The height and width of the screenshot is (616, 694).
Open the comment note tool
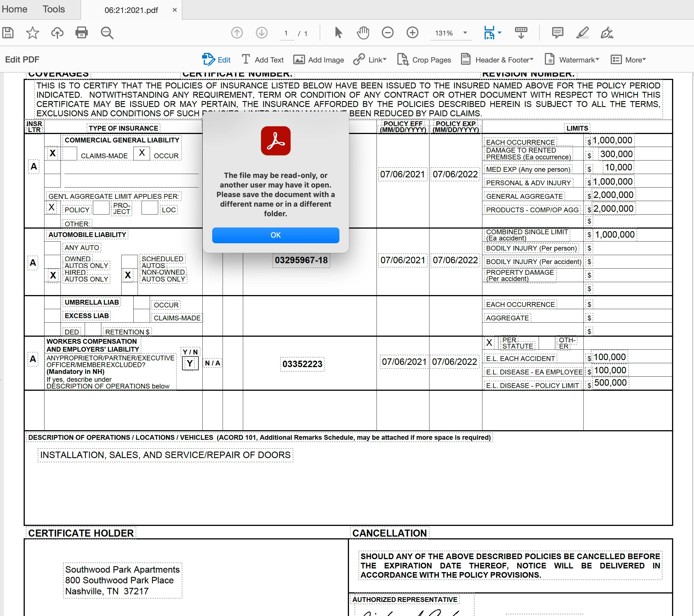point(558,33)
